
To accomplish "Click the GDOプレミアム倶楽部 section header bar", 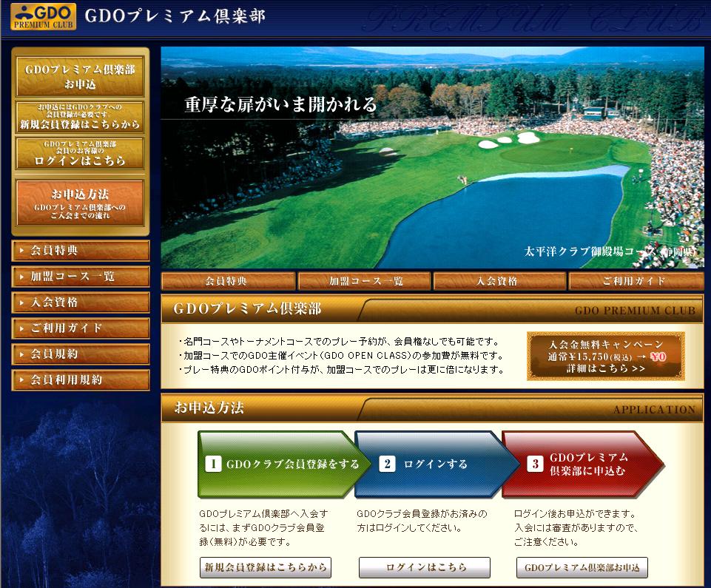I will pyautogui.click(x=432, y=308).
